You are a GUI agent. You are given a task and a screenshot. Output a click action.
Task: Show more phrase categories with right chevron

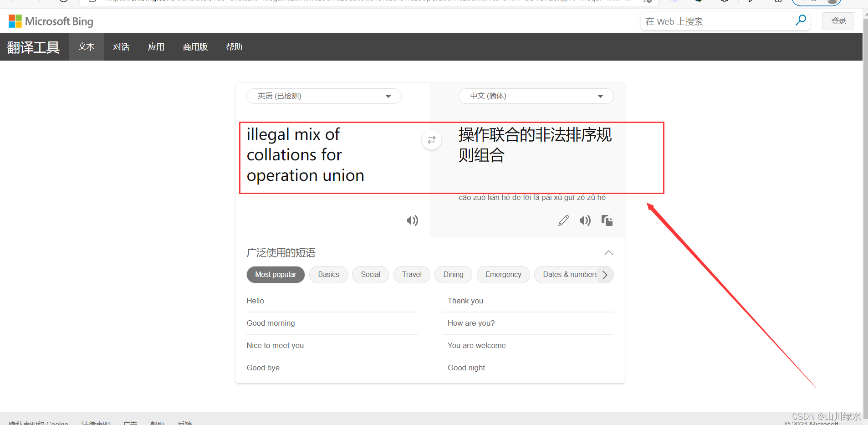[605, 275]
